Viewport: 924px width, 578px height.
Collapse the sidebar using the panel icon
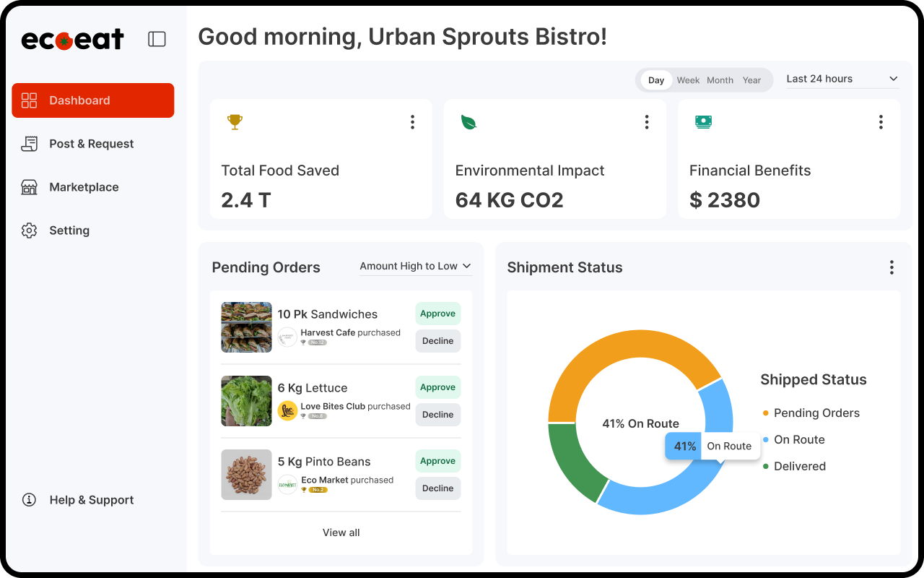pos(157,39)
